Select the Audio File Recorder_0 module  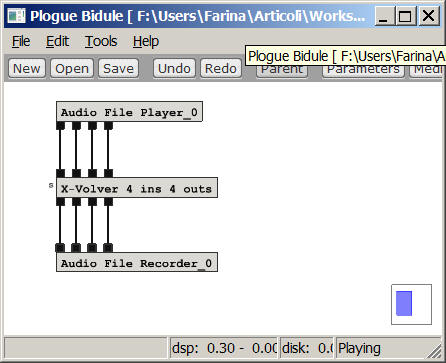137,262
